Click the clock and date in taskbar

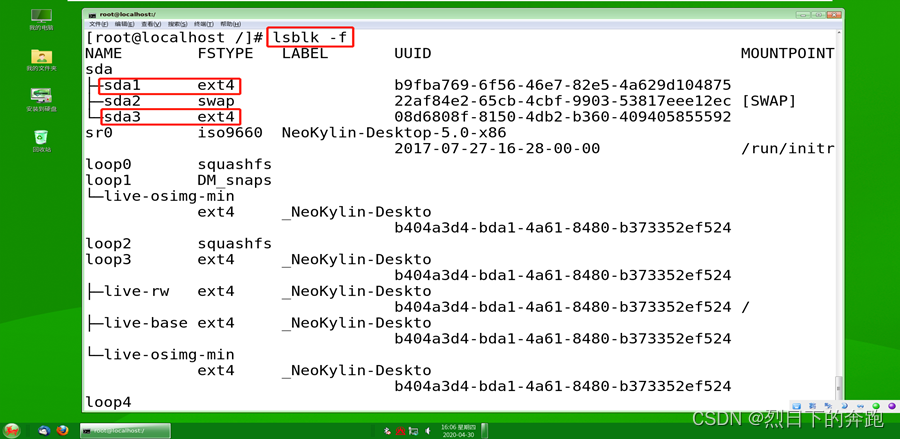pos(459,430)
